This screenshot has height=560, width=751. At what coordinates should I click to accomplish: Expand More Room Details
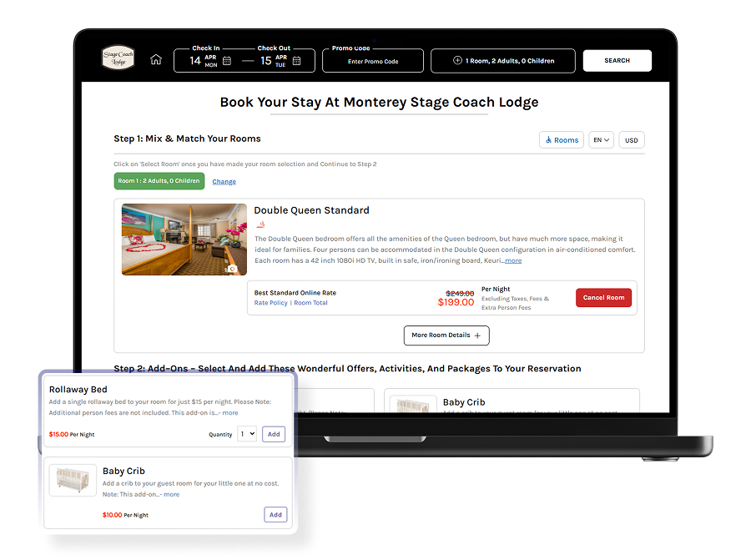446,335
